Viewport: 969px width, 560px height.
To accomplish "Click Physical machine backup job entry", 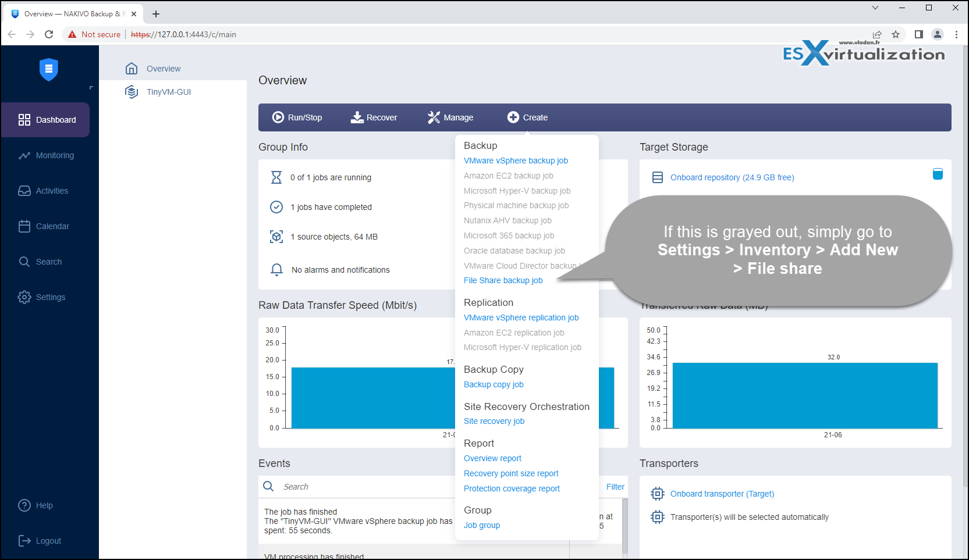I will 516,205.
